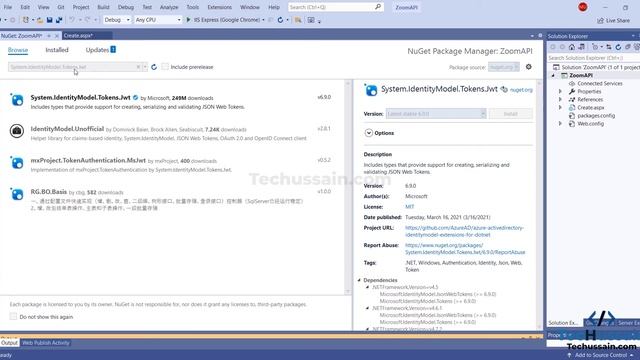Screen dimensions: 640x360
Task: Open the Debug configuration dropdown
Action: click(x=117, y=20)
